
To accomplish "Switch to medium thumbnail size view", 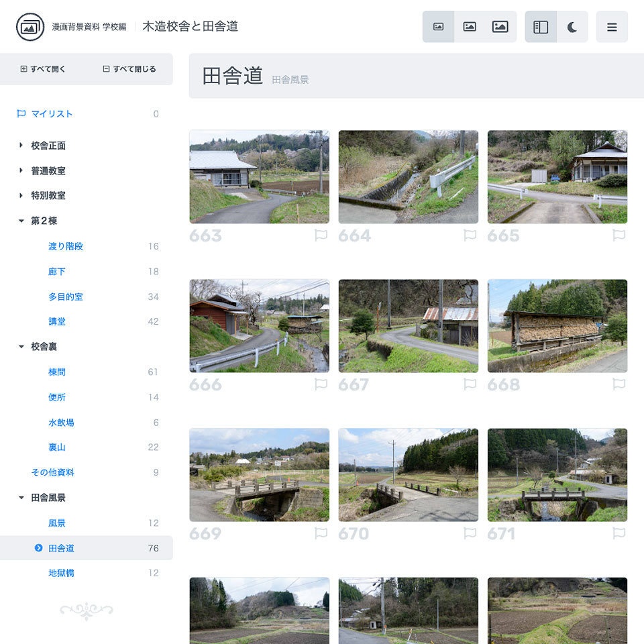I will [469, 27].
